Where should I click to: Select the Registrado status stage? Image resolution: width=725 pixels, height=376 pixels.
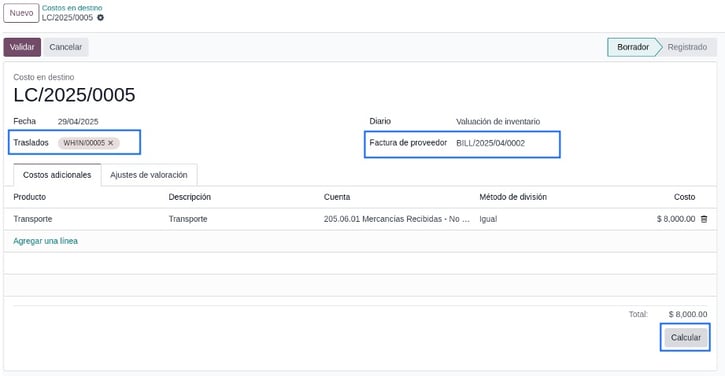click(687, 47)
